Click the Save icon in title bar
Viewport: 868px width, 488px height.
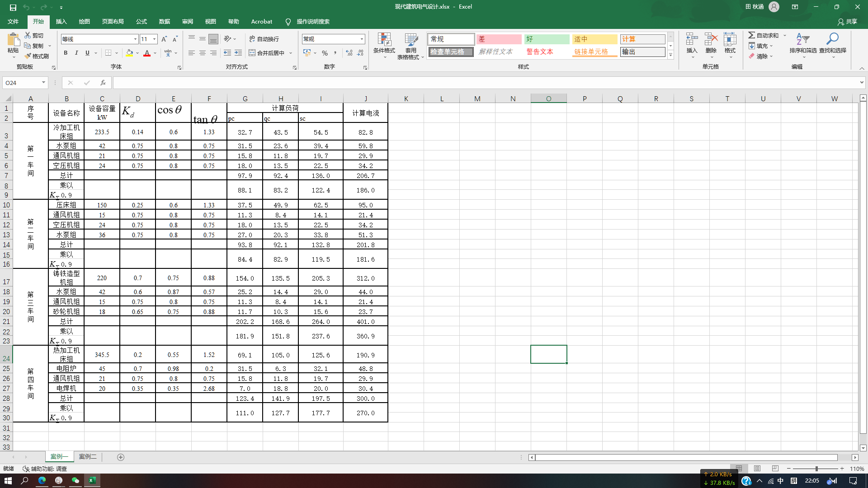13,7
